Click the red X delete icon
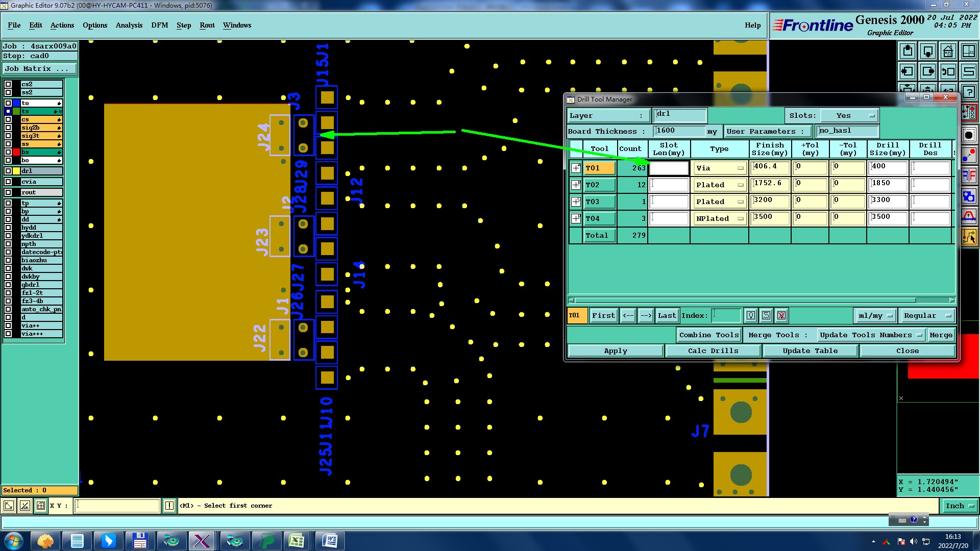Viewport: 980px width, 551px height. pyautogui.click(x=781, y=316)
